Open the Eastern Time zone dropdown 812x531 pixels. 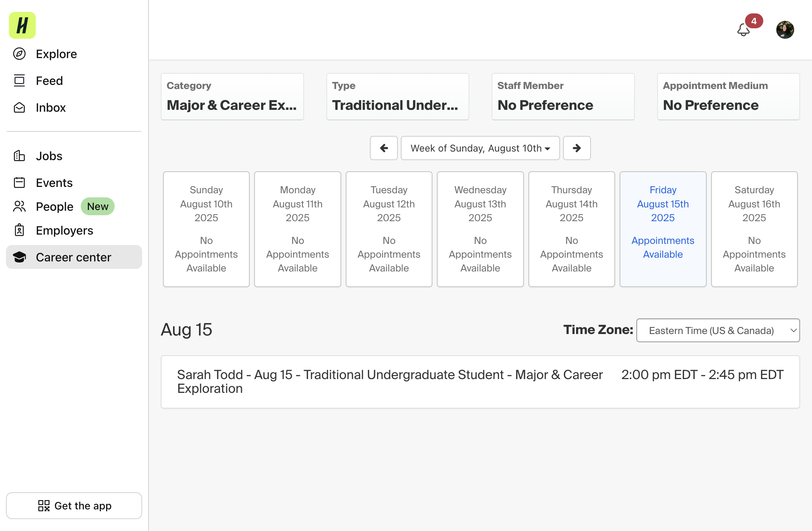pos(718,330)
